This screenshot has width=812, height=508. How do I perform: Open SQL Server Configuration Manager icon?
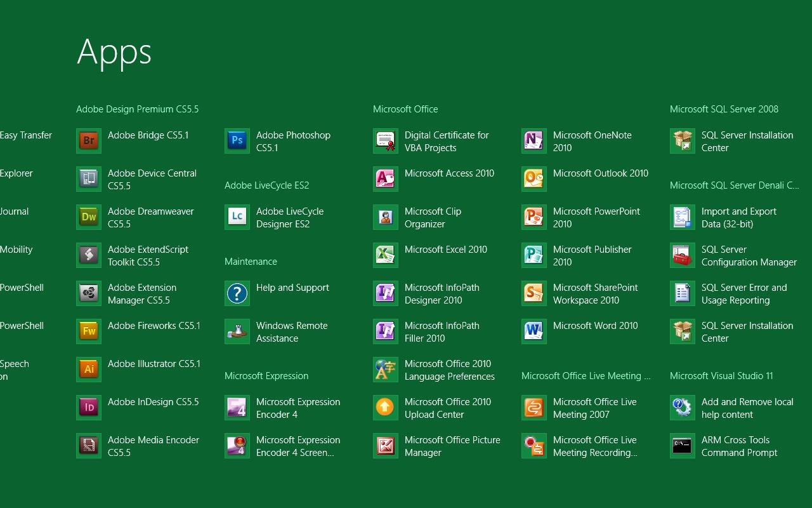(x=683, y=255)
